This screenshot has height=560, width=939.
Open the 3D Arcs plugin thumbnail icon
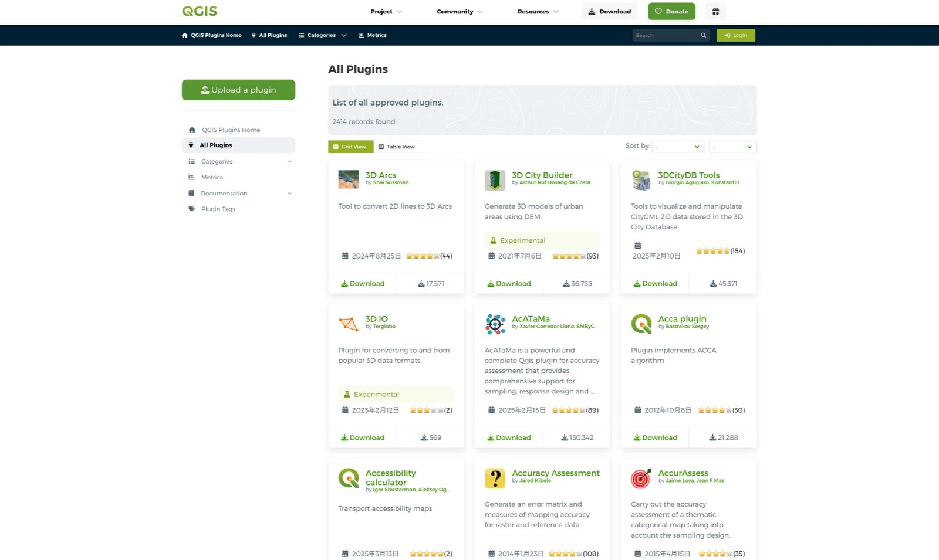349,179
